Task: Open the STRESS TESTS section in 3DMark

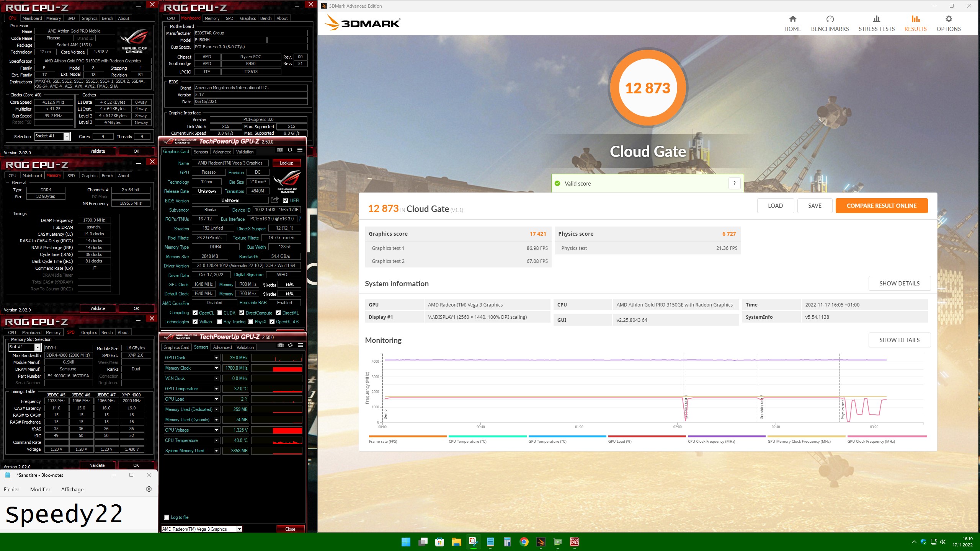Action: coord(876,23)
